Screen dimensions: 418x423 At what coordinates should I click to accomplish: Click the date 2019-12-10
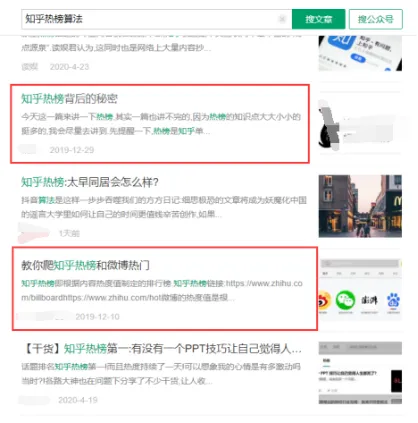tap(97, 317)
